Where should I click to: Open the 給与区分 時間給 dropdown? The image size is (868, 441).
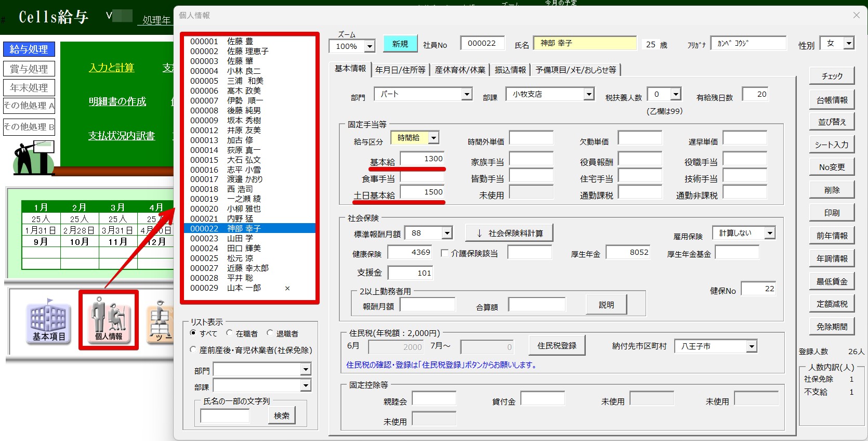coord(434,138)
